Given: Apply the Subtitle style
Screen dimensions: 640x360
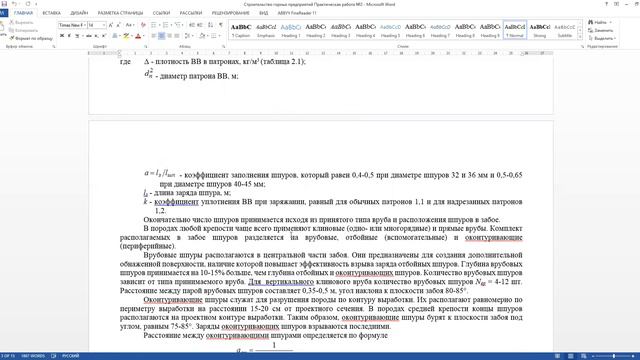Looking at the screenshot, I should 564,31.
